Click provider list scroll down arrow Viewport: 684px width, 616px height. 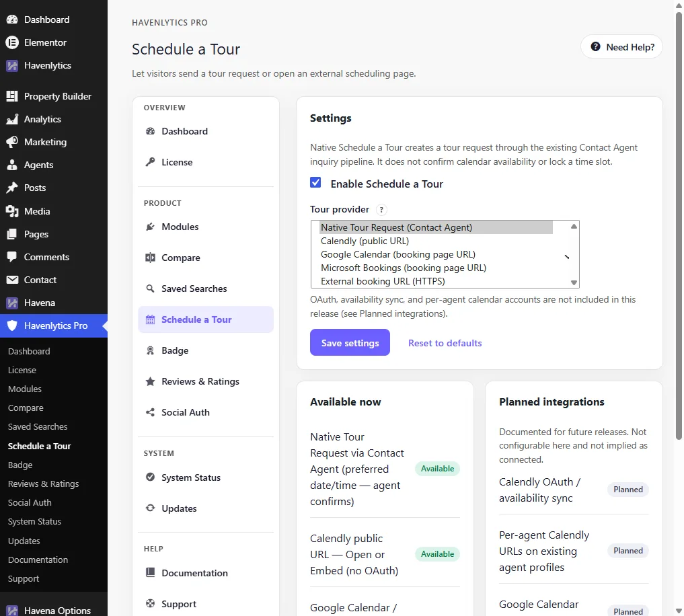(x=574, y=282)
